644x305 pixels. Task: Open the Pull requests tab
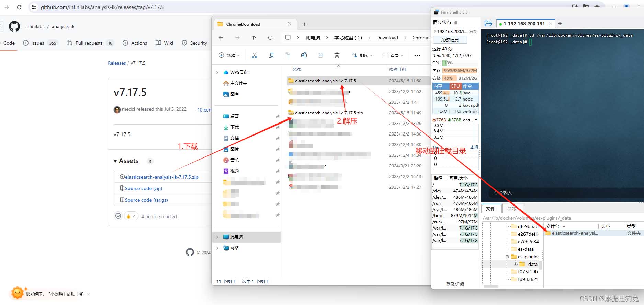pos(90,43)
